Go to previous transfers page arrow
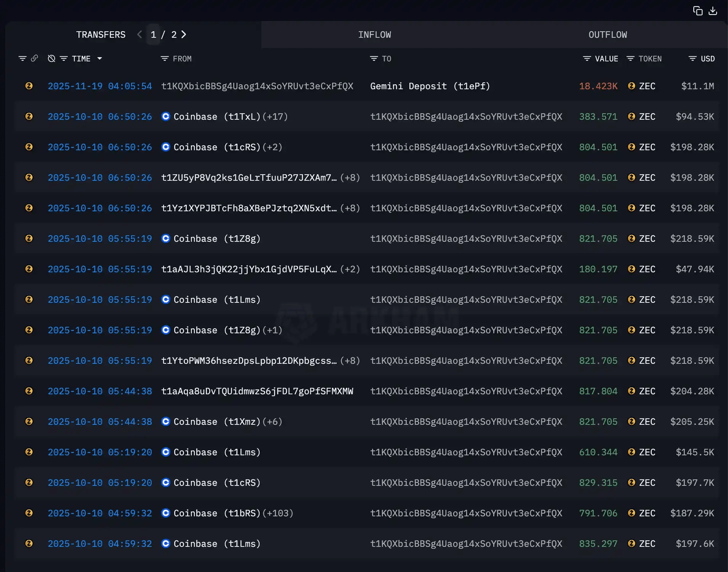Image resolution: width=728 pixels, height=572 pixels. 140,35
